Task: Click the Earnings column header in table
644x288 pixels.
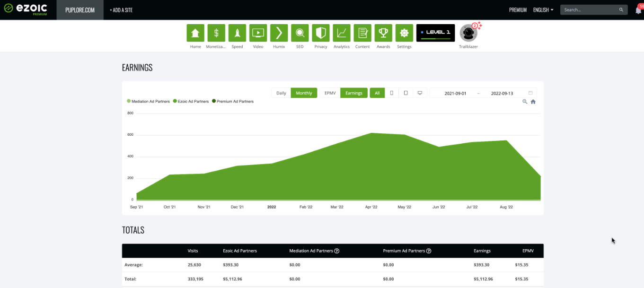Action: click(x=482, y=251)
